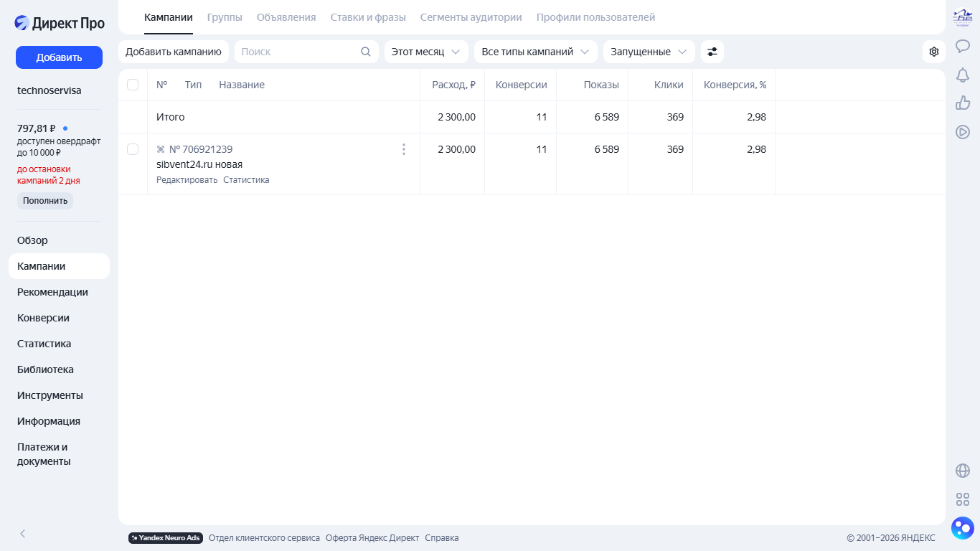Open the Этот месяц period dropdown
This screenshot has height=551, width=980.
tap(426, 52)
